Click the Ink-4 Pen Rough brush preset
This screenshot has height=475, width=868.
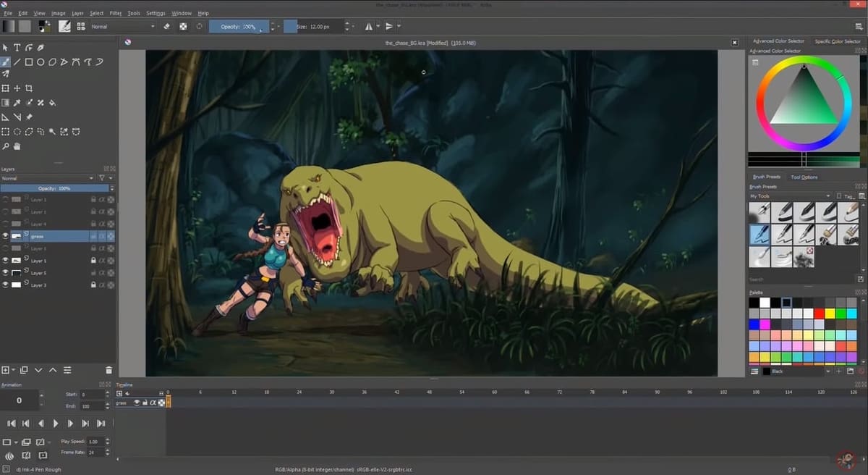[x=759, y=234]
